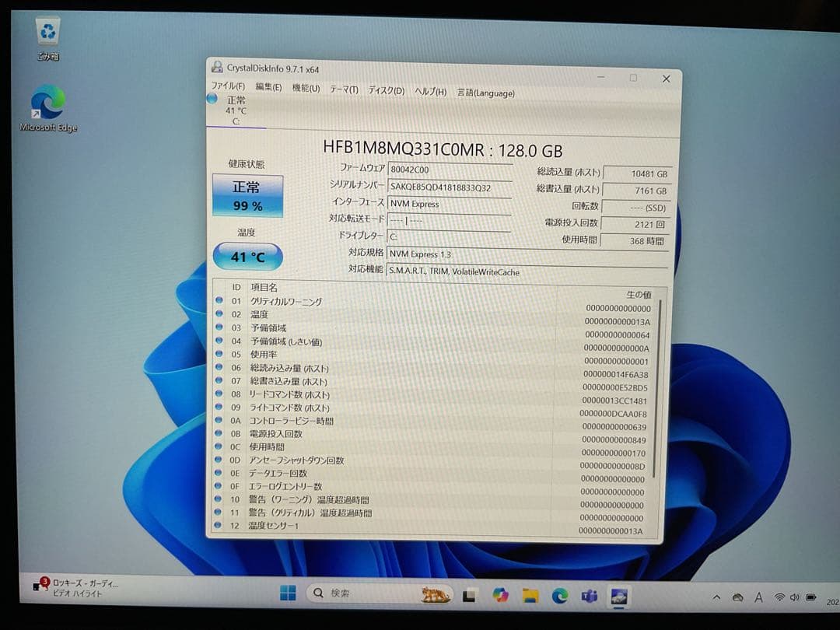Open the 機能(U) menu
The height and width of the screenshot is (630, 840).
306,89
